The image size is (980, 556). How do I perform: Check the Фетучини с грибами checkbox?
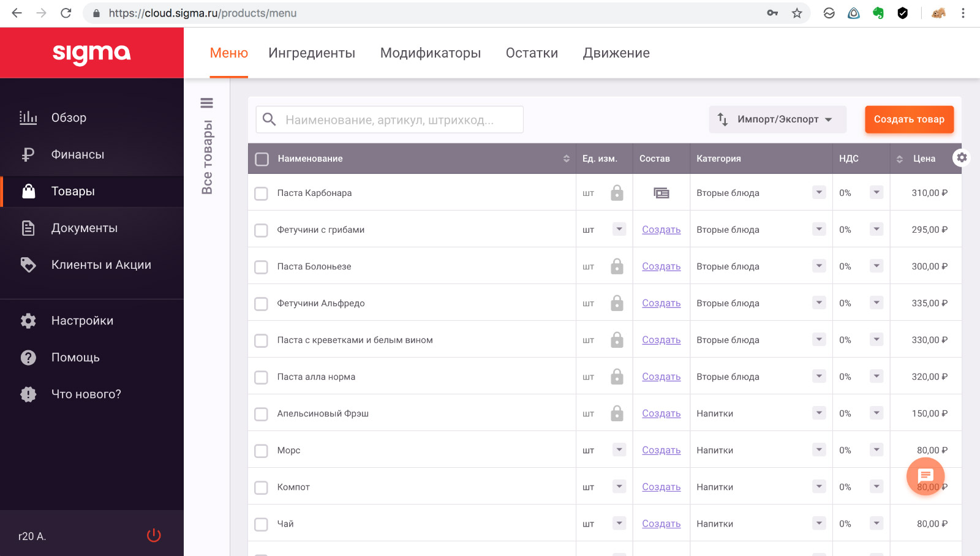point(261,230)
